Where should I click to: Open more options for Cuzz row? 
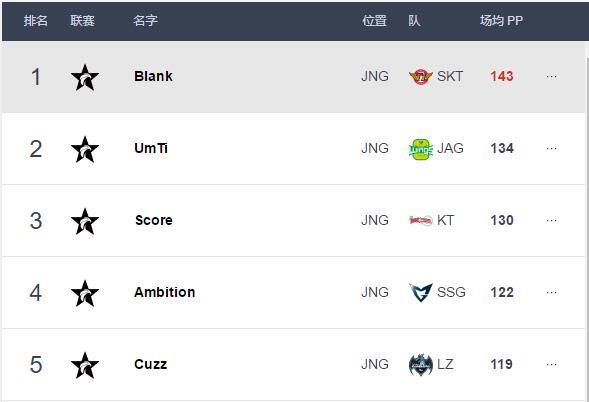[x=551, y=364]
